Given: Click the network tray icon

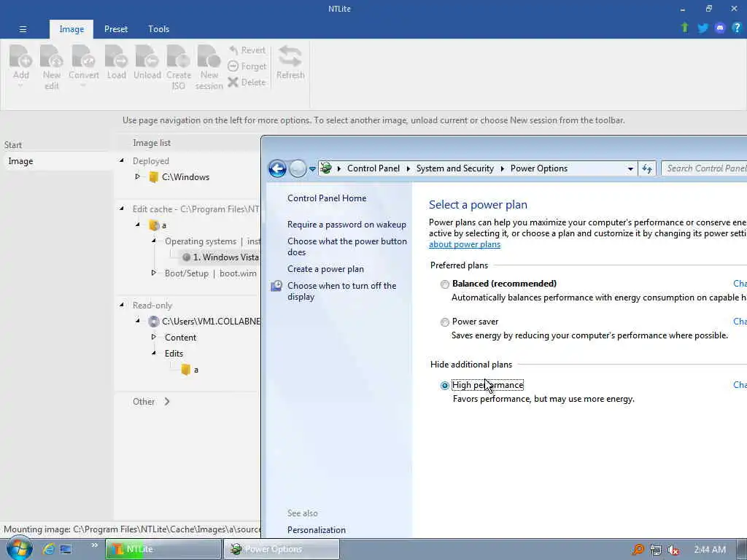Looking at the screenshot, I should click(656, 550).
